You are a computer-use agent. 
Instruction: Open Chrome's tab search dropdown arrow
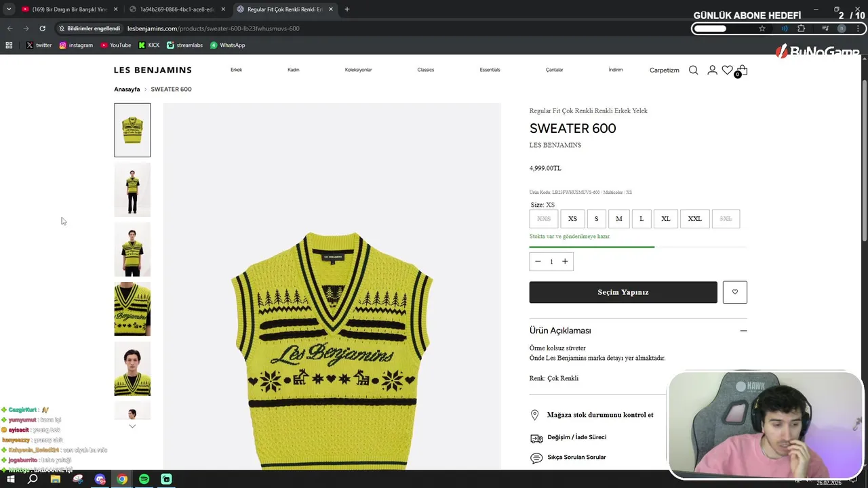pos(9,9)
